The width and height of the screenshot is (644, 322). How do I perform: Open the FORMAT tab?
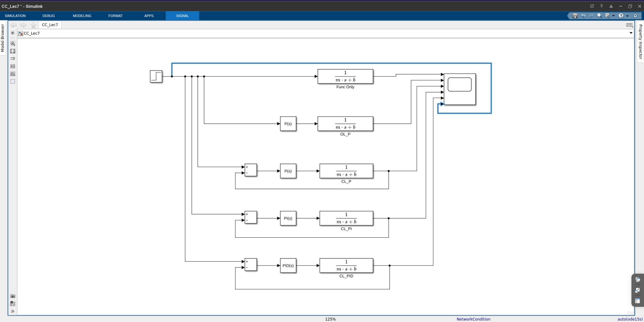(x=115, y=16)
